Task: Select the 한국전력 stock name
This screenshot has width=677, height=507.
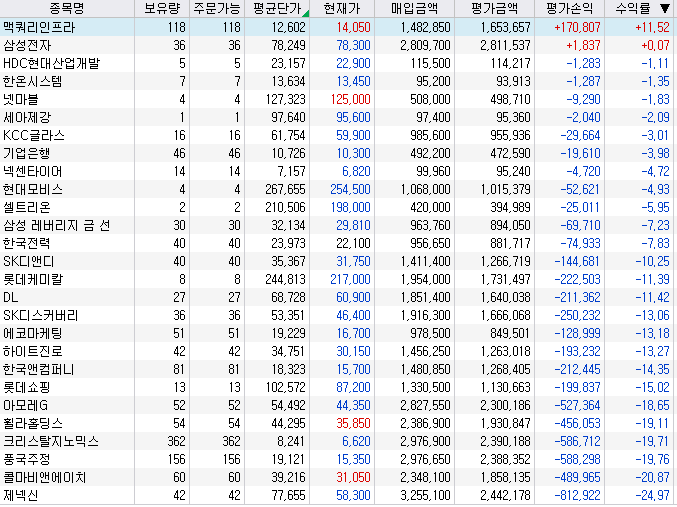Action: (x=26, y=244)
